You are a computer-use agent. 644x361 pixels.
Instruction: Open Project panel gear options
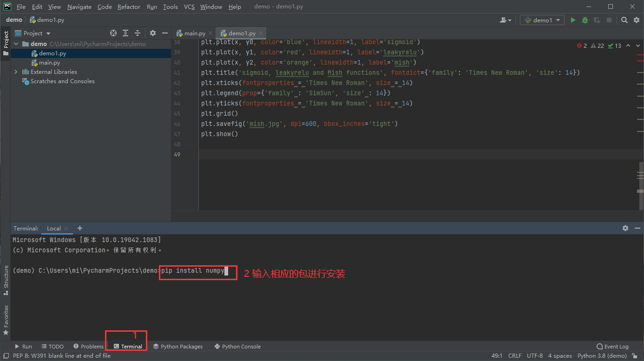click(153, 33)
